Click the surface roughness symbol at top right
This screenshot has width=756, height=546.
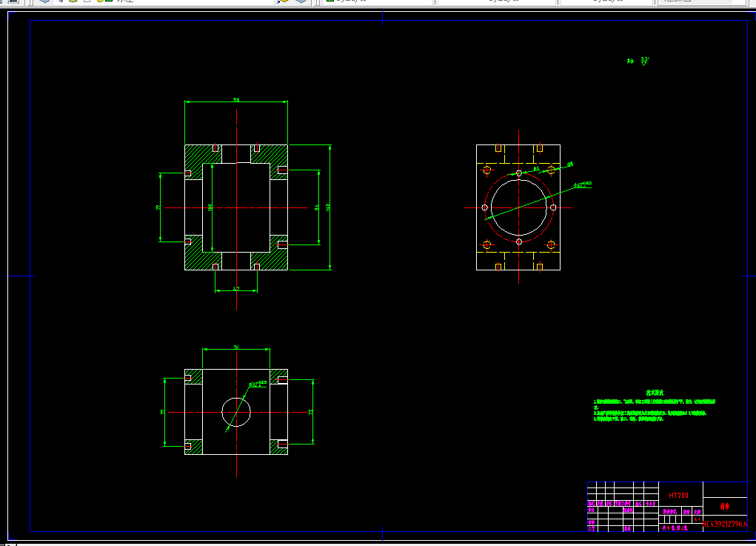[x=645, y=61]
